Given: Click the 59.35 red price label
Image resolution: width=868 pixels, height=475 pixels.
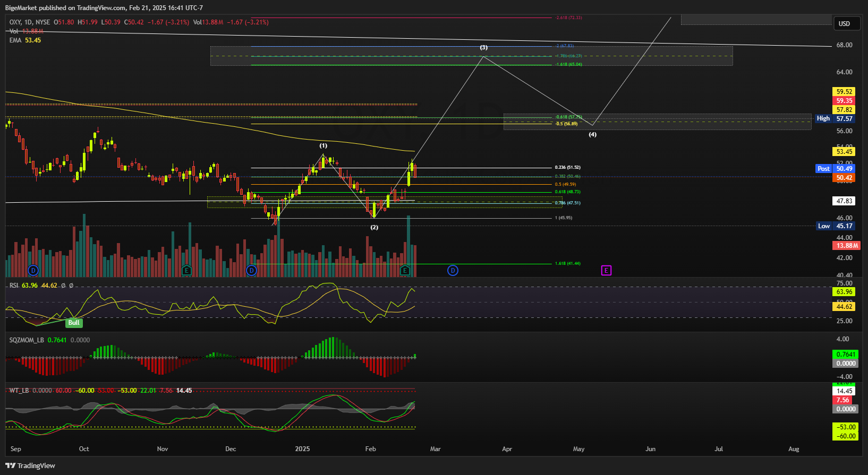Looking at the screenshot, I should 844,101.
